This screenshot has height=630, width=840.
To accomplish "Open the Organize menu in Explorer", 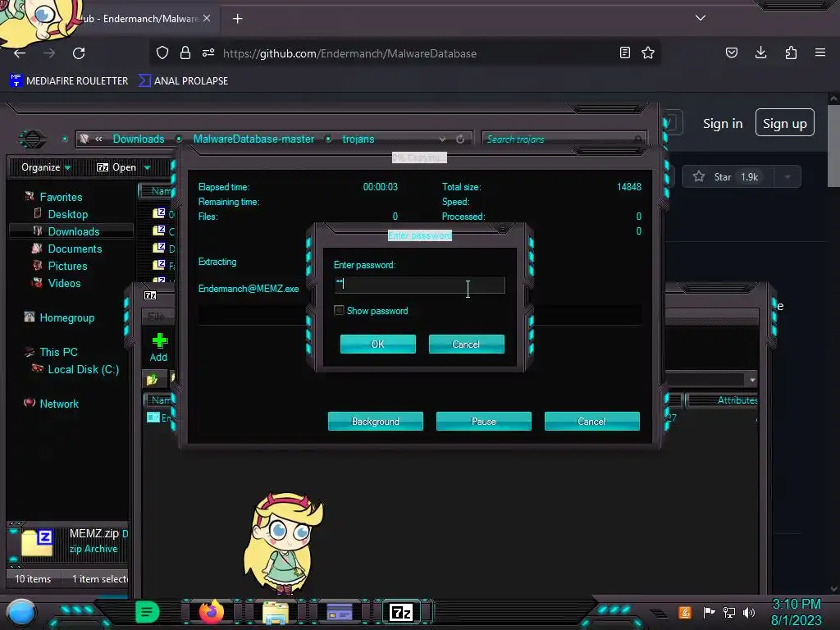I will point(46,167).
